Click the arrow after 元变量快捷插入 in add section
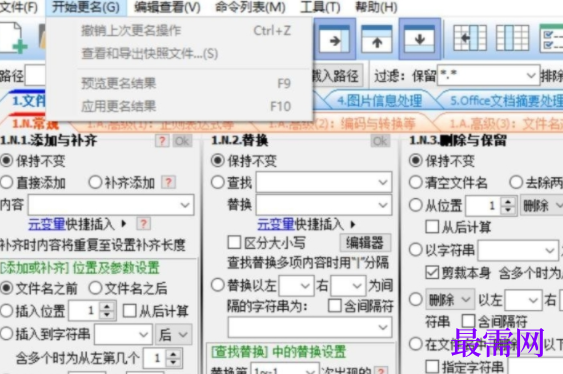Viewport: 563px width, 374px height. point(124,224)
